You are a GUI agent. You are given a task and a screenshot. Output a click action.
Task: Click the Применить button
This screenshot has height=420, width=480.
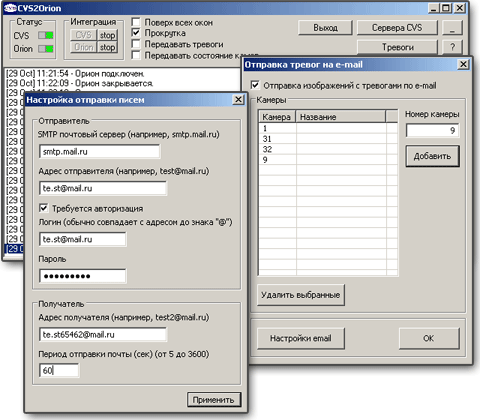(x=214, y=399)
